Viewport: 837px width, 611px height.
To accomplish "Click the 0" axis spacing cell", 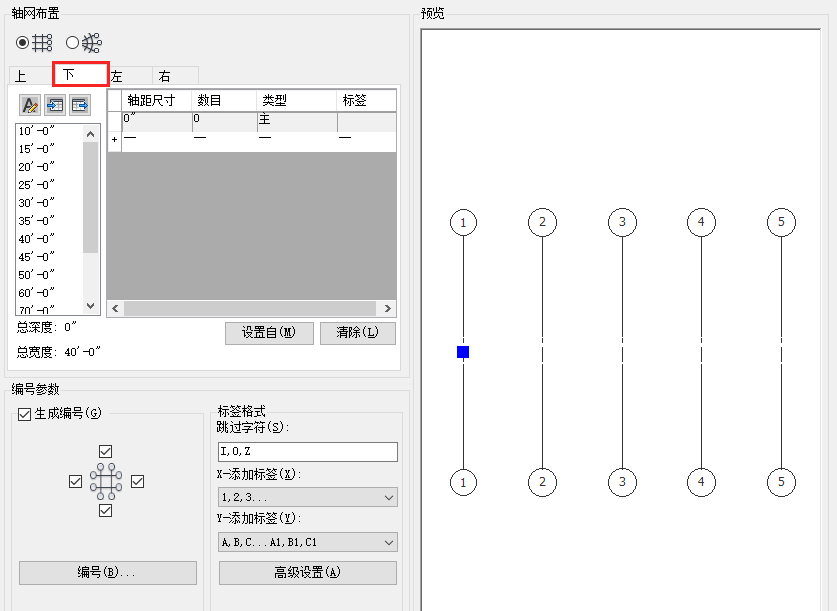I will [156, 122].
